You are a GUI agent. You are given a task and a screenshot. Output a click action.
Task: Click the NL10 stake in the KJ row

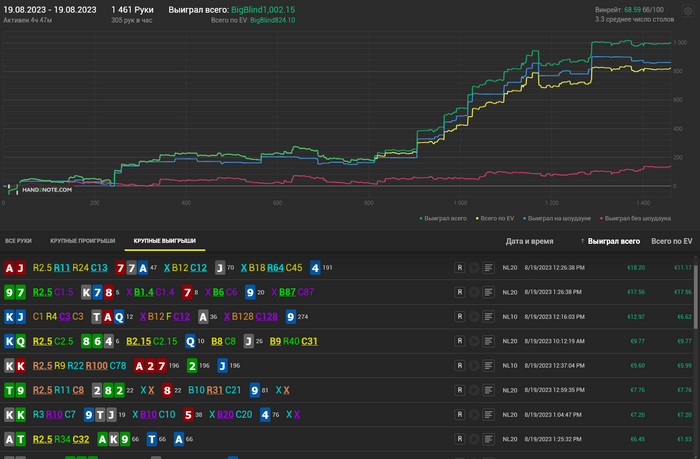pos(510,317)
